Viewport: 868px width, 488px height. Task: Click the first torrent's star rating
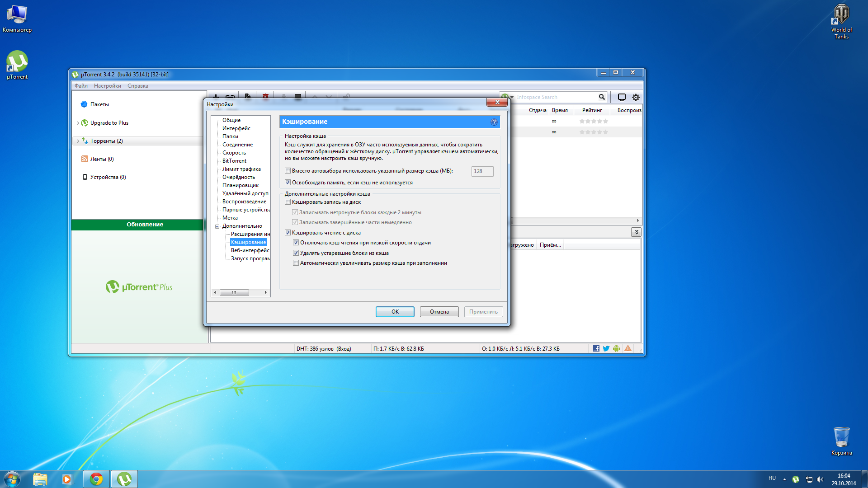coord(594,121)
